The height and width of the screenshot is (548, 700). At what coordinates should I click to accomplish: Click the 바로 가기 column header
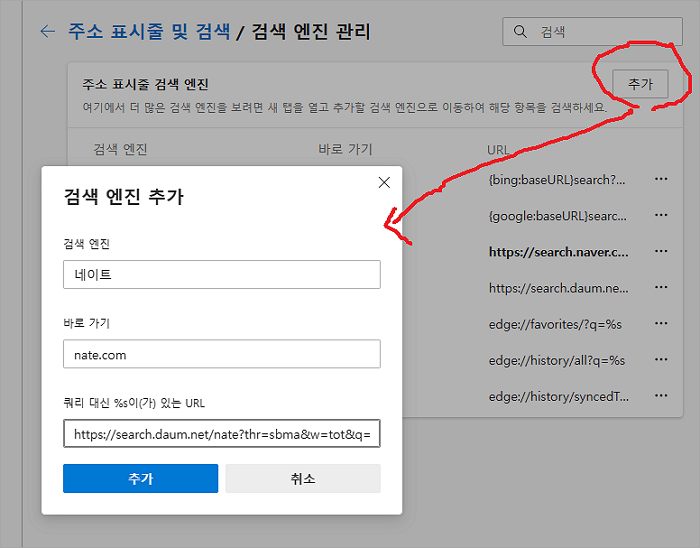345,149
